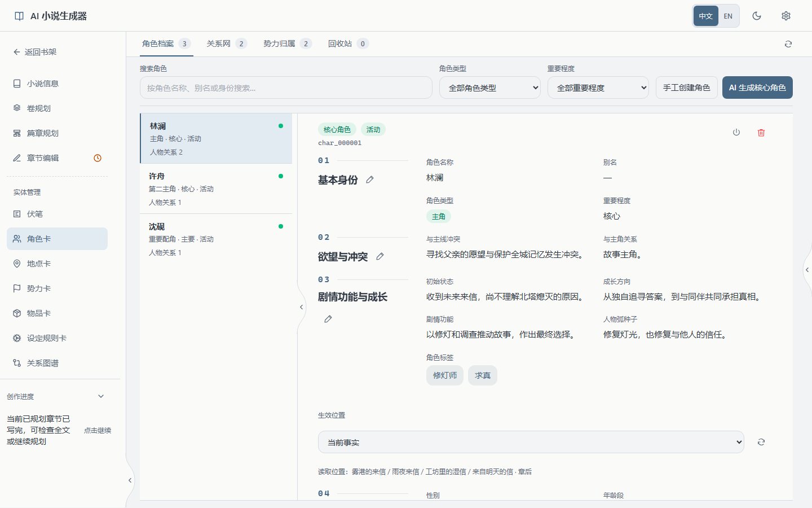Open the AI 小说生成器 book logo
The image size is (812, 508).
[x=19, y=16]
